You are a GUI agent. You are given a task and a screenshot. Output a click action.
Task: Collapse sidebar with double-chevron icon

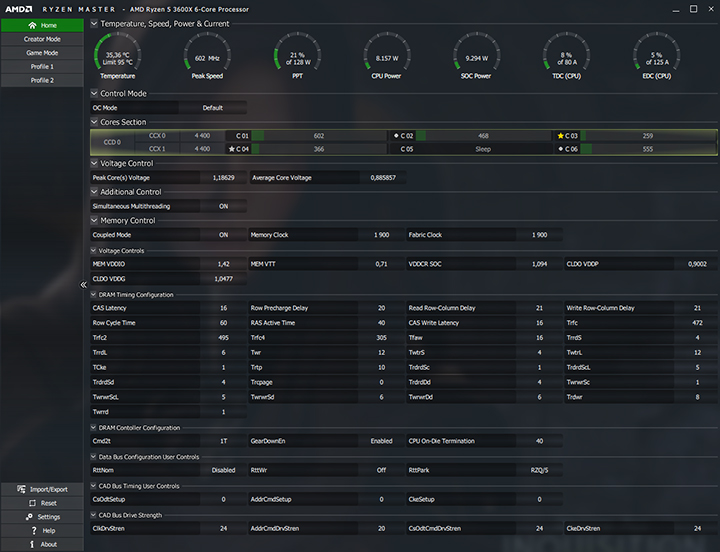(84, 285)
